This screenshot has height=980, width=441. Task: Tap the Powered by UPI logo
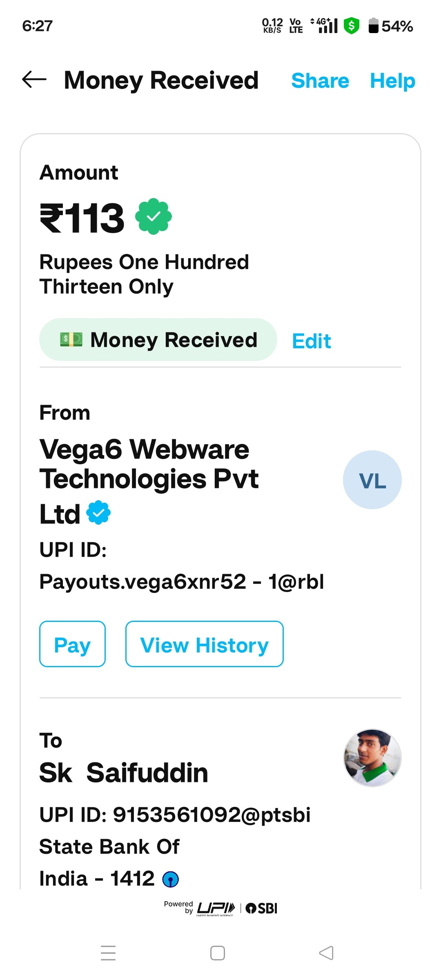coord(216,909)
